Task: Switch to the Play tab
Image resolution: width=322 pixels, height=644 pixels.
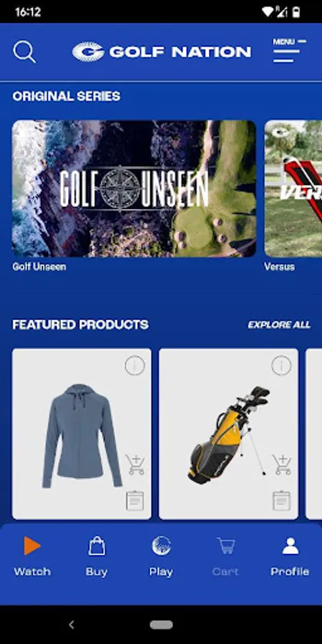Action: click(161, 557)
